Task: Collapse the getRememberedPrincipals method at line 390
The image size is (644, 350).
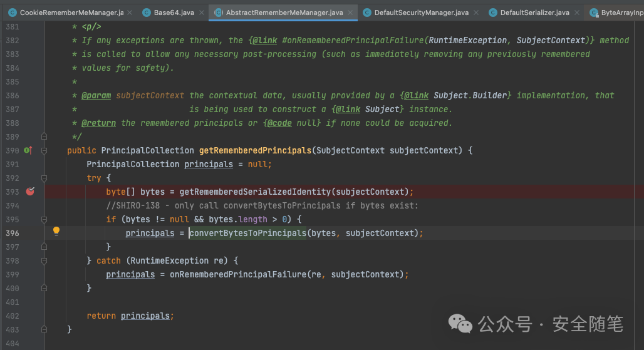Action: 44,151
